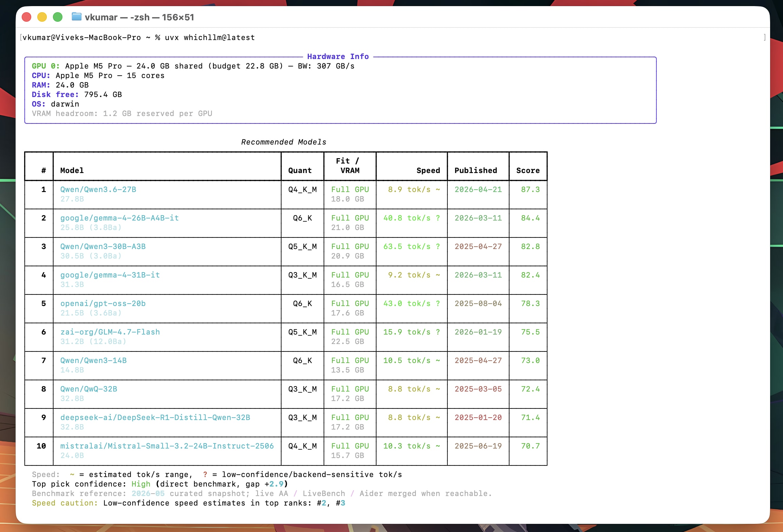Click the 'VRAM headroom: 1.2 GB reserved' line
This screenshot has height=532, width=783.
122,114
